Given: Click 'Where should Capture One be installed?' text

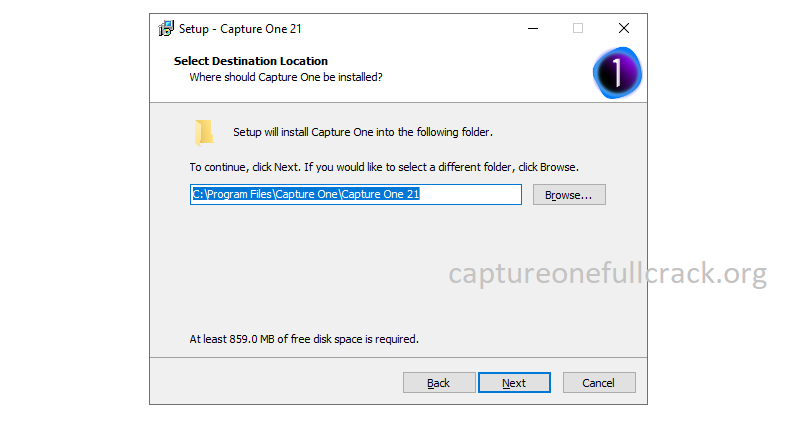Looking at the screenshot, I should pyautogui.click(x=286, y=78).
